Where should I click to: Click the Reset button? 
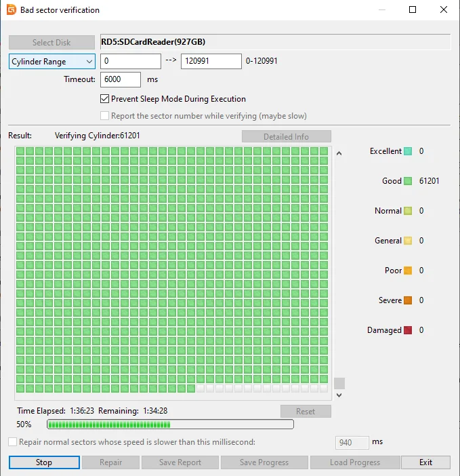coord(306,412)
